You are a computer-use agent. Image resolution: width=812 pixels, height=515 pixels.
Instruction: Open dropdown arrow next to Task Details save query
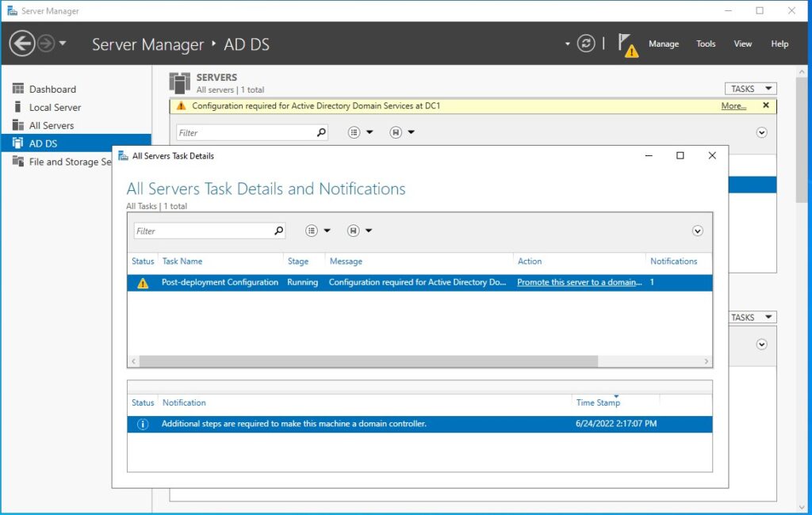[369, 231]
